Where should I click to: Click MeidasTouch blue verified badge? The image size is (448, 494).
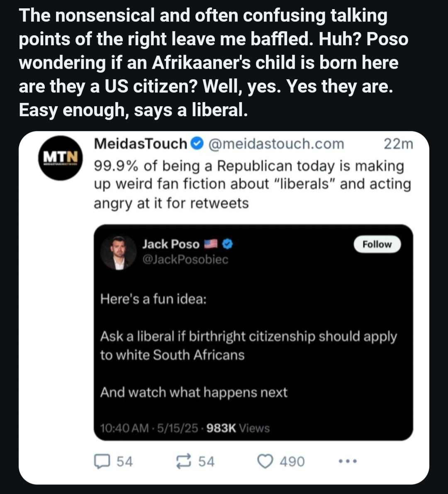pyautogui.click(x=197, y=144)
